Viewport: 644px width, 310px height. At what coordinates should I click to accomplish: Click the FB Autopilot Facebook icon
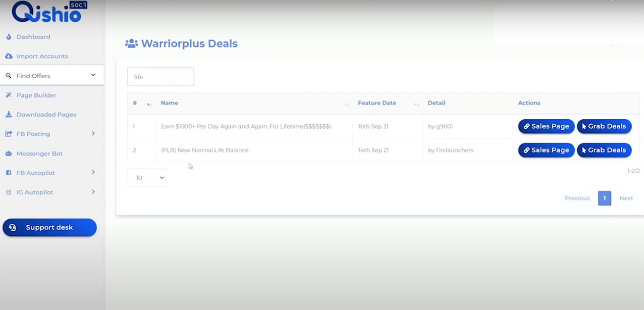tap(8, 173)
